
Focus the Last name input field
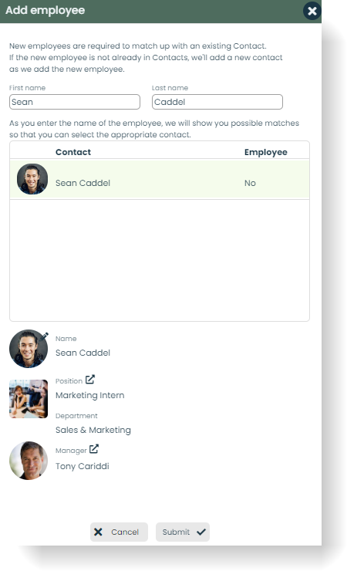(x=217, y=102)
